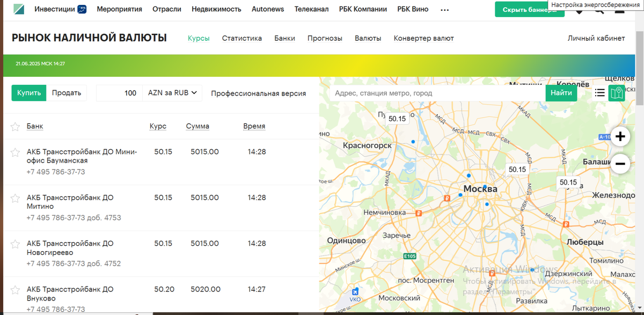Open Профессиональная версия link
Image resolution: width=644 pixels, height=315 pixels.
[259, 93]
